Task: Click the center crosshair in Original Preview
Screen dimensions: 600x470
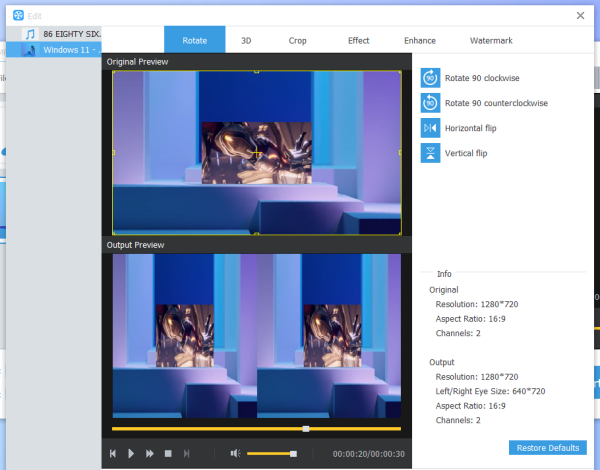Action: (257, 153)
